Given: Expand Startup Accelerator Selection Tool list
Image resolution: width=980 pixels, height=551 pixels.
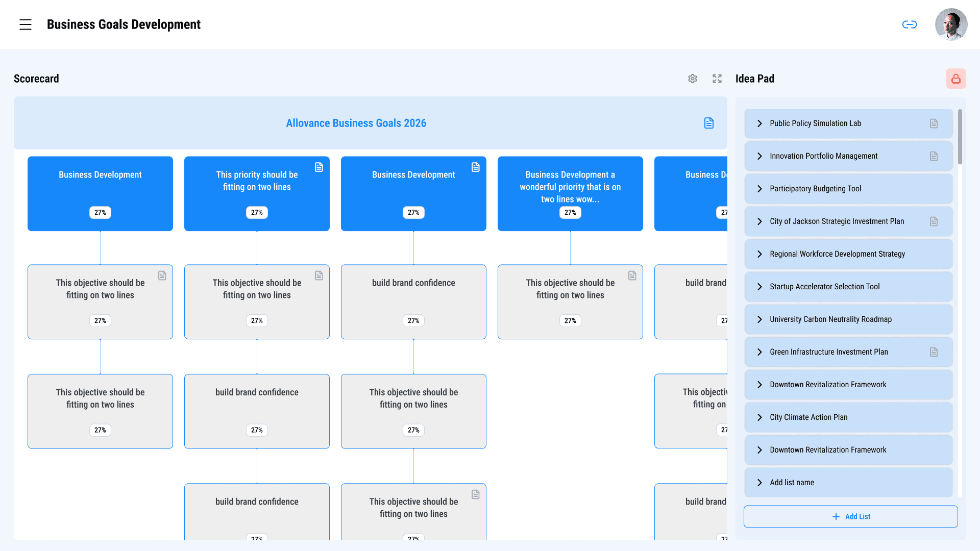Looking at the screenshot, I should pyautogui.click(x=759, y=287).
